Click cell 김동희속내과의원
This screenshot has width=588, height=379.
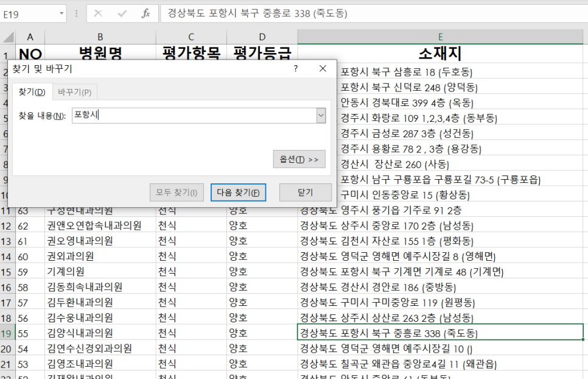coord(100,288)
